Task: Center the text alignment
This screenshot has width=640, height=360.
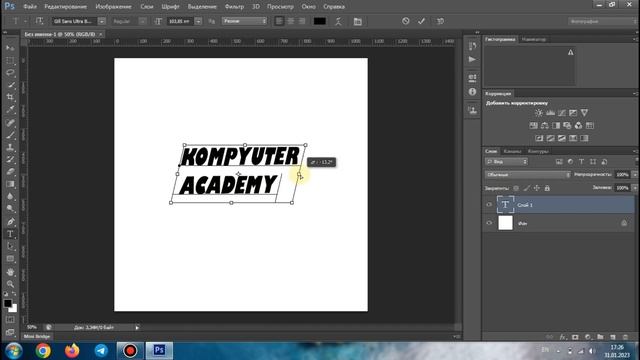Action: coord(291,21)
